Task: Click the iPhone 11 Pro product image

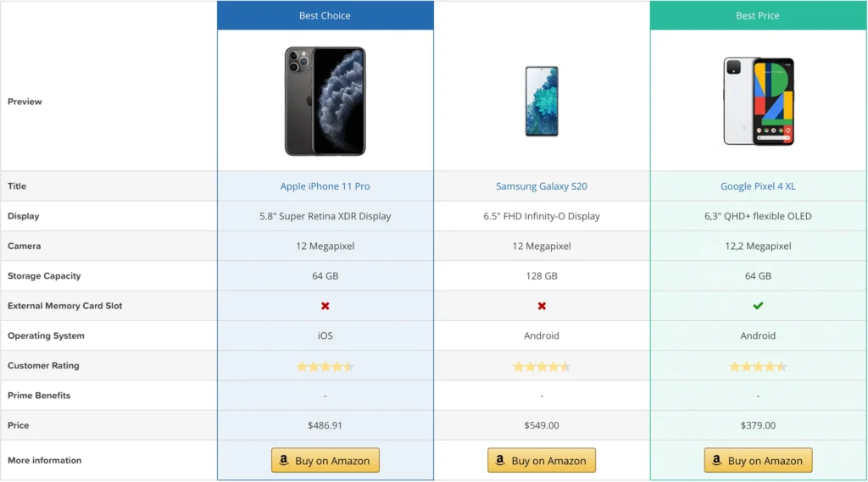Action: 325,101
